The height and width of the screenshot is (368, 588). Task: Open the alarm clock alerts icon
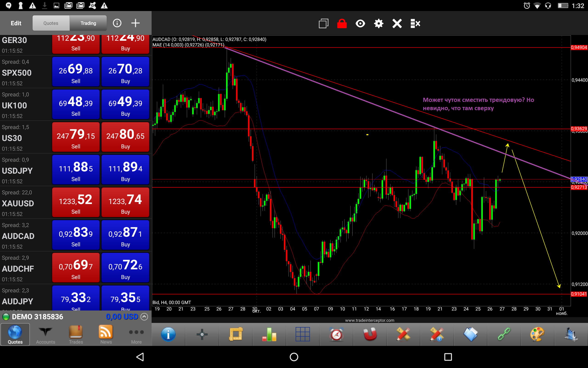click(336, 334)
